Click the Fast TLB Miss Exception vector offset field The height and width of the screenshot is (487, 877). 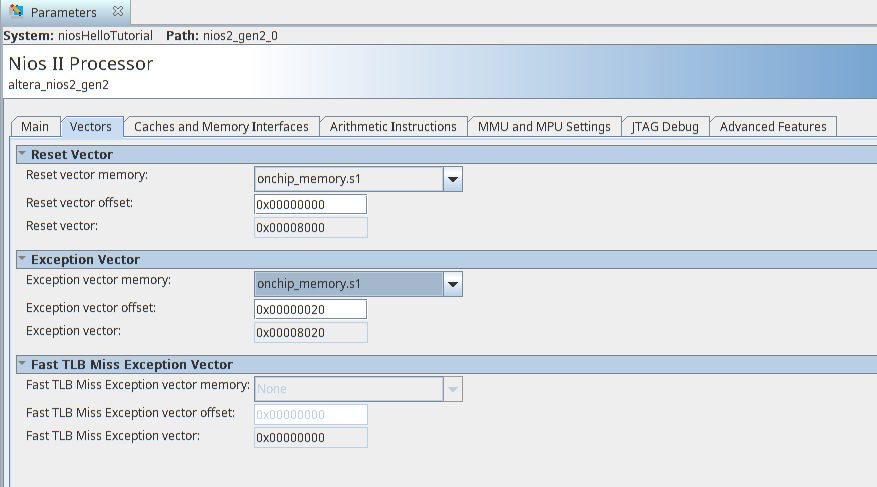coord(310,414)
